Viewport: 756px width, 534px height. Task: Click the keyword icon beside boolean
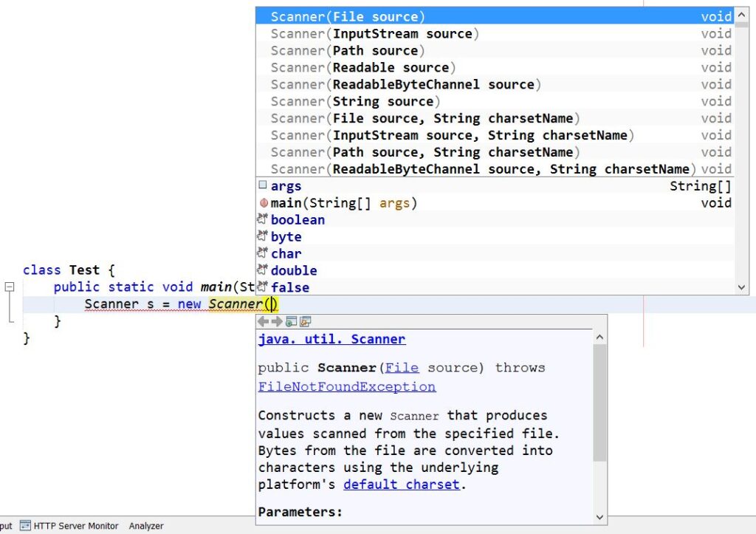pos(262,219)
